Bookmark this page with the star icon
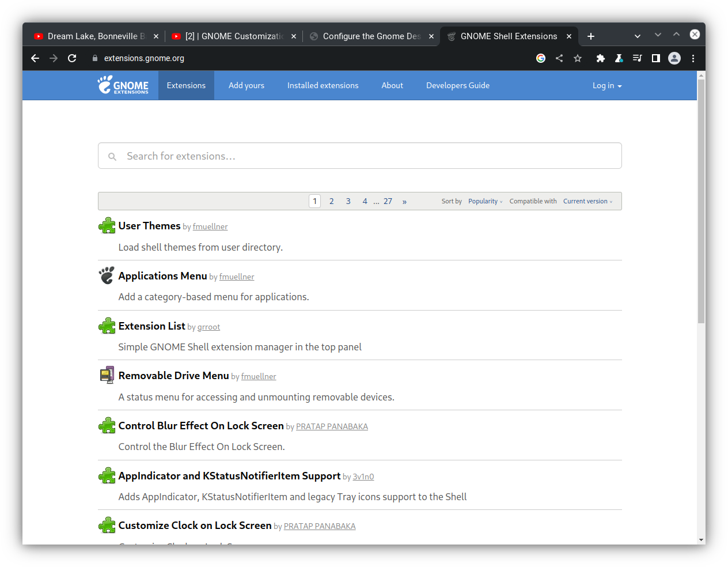 click(x=578, y=58)
